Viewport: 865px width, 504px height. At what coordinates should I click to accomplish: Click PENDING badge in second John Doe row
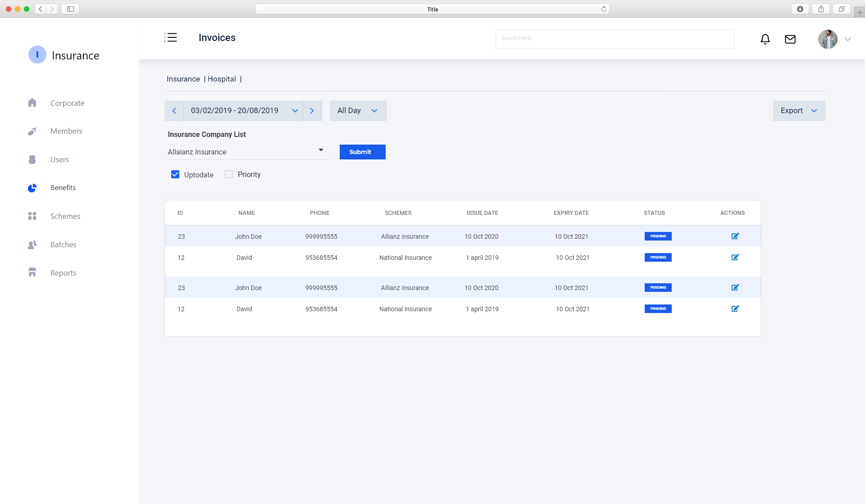tap(658, 287)
